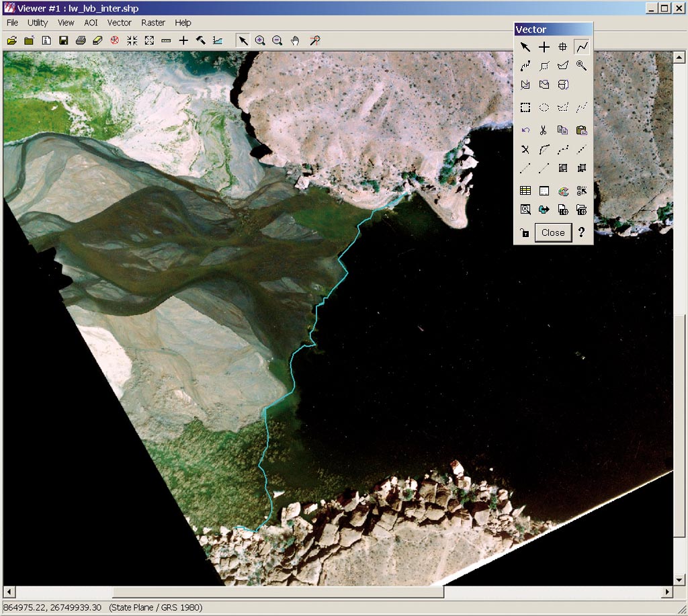
Task: Click the crosshair magnifier icon in toolbar
Action: 315,41
